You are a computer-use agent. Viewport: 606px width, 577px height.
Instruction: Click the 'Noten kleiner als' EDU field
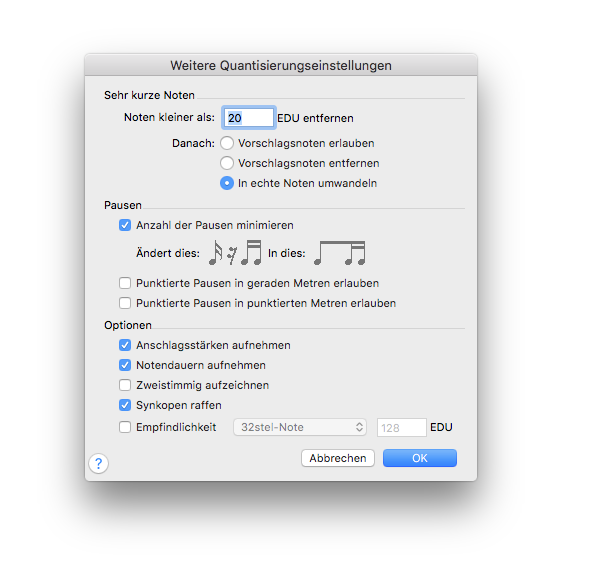(249, 117)
